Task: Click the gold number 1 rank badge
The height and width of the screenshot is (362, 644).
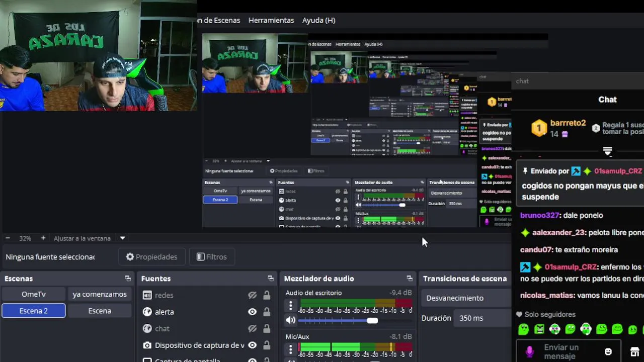Action: pyautogui.click(x=539, y=128)
